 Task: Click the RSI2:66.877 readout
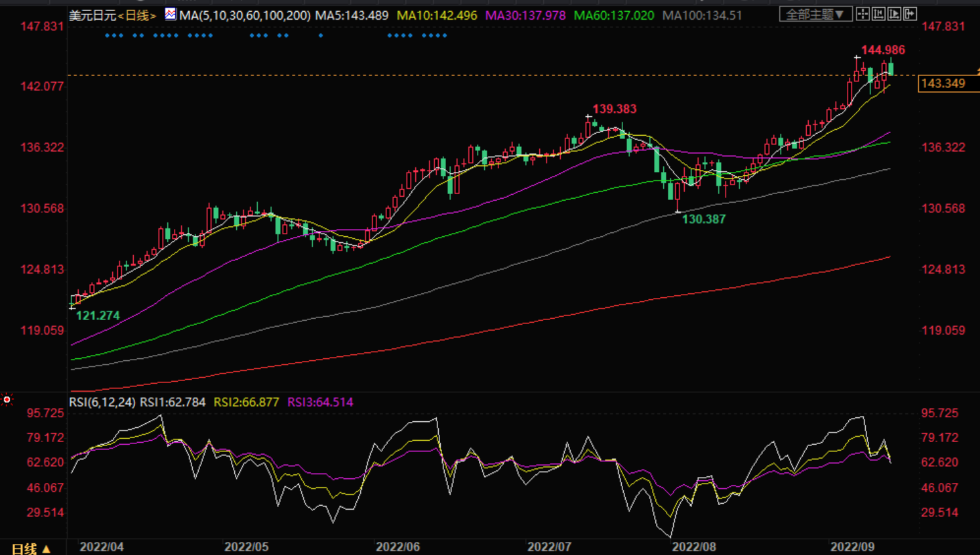click(247, 402)
